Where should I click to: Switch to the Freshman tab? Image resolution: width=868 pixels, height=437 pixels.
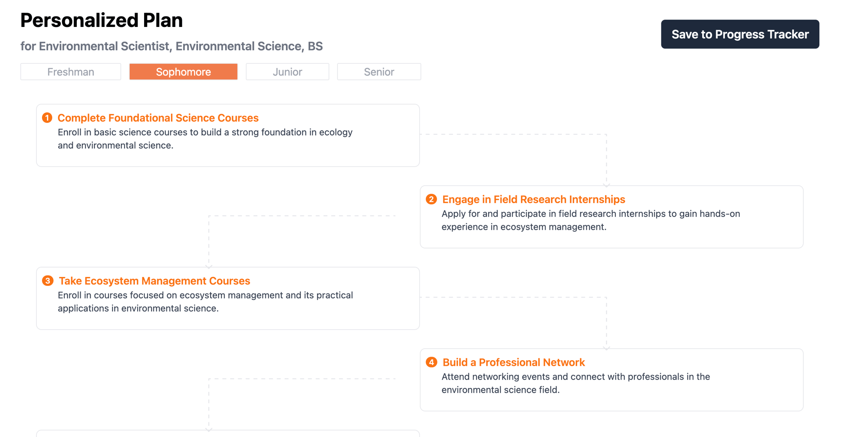click(x=71, y=72)
